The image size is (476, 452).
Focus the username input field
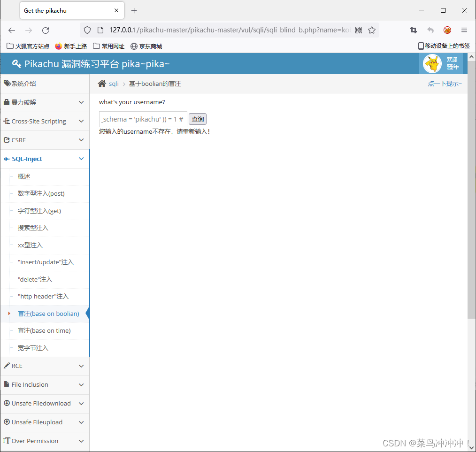(x=143, y=119)
